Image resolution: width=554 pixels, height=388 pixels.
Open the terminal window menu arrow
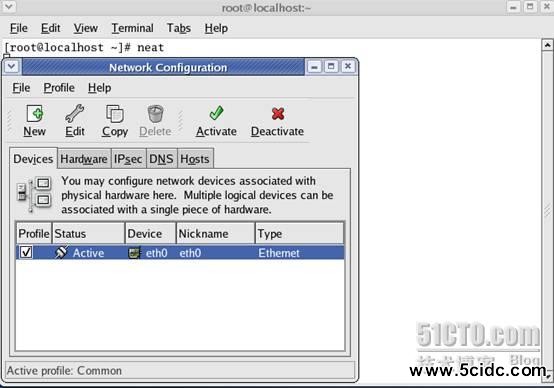pyautogui.click(x=8, y=6)
